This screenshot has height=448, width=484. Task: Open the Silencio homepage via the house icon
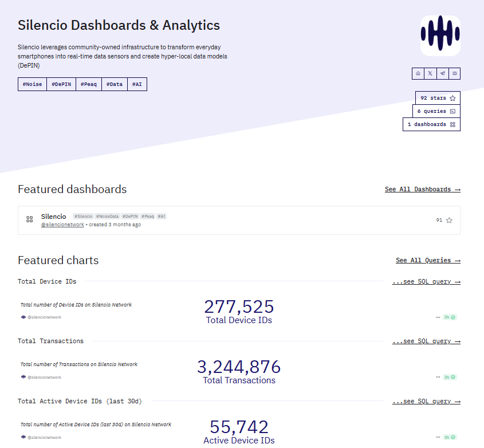click(x=418, y=73)
